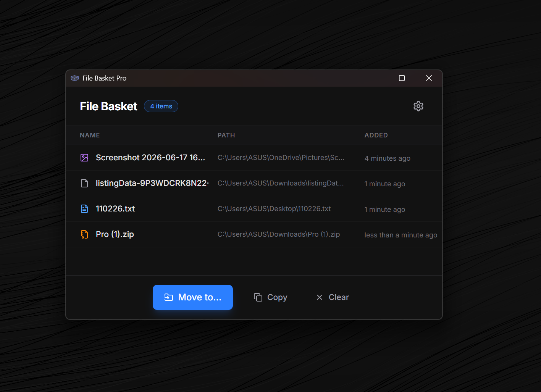
Task: Click the '1 minute ago' timestamp for listingData
Action: pos(385,184)
